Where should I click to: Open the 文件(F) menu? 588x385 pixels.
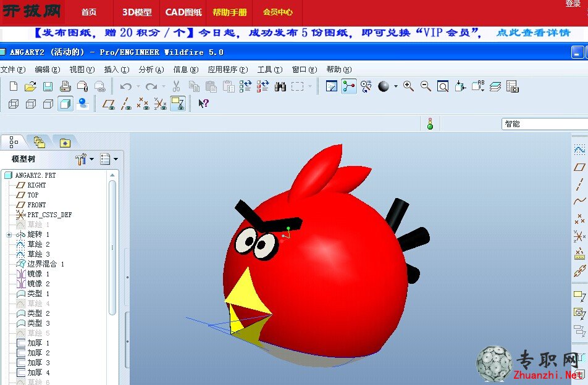coord(13,70)
